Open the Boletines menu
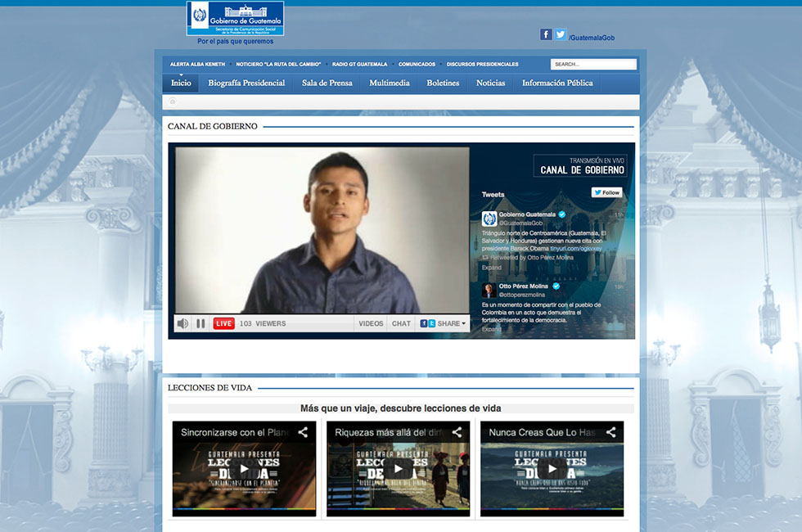The height and width of the screenshot is (532, 802). [x=443, y=83]
